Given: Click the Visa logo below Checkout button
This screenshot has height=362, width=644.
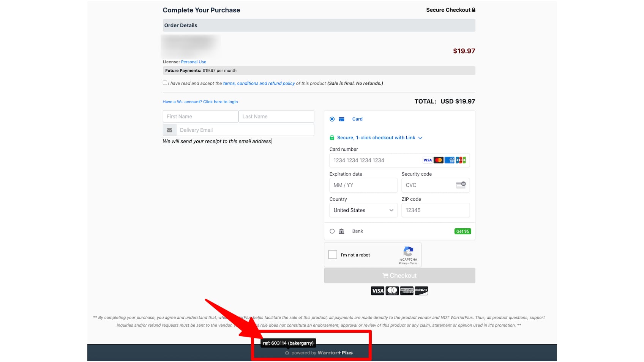Looking at the screenshot, I should pyautogui.click(x=377, y=291).
